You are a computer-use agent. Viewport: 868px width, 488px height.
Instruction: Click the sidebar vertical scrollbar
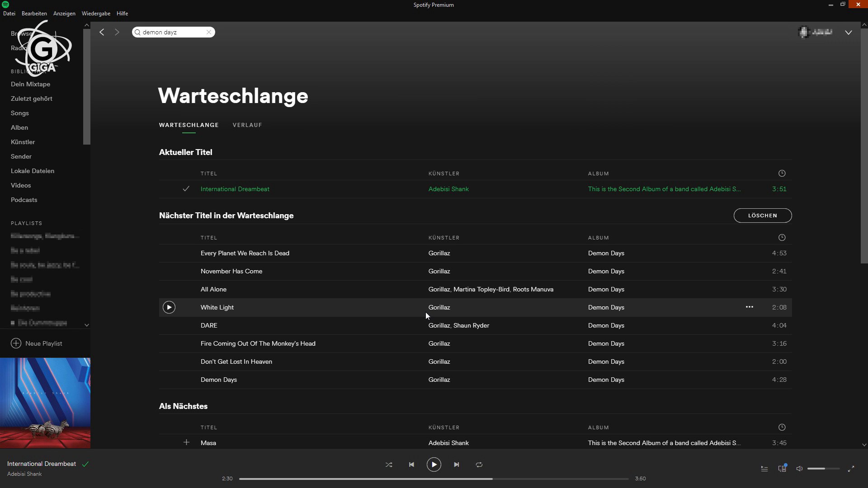click(86, 87)
